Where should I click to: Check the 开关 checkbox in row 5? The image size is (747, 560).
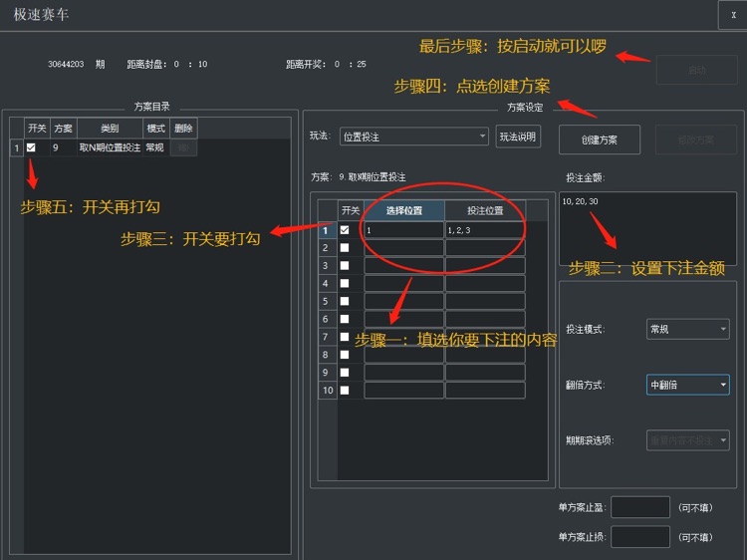[x=345, y=301]
